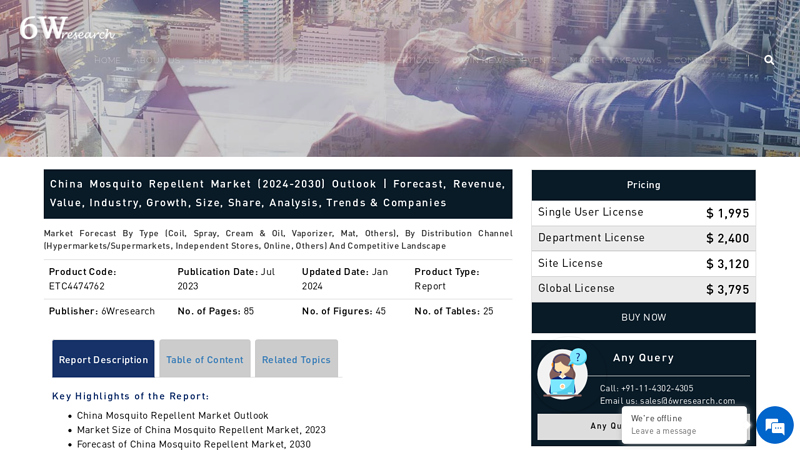Switch to the Related Topics tab
Screen dimensions: 800x450
pos(296,359)
